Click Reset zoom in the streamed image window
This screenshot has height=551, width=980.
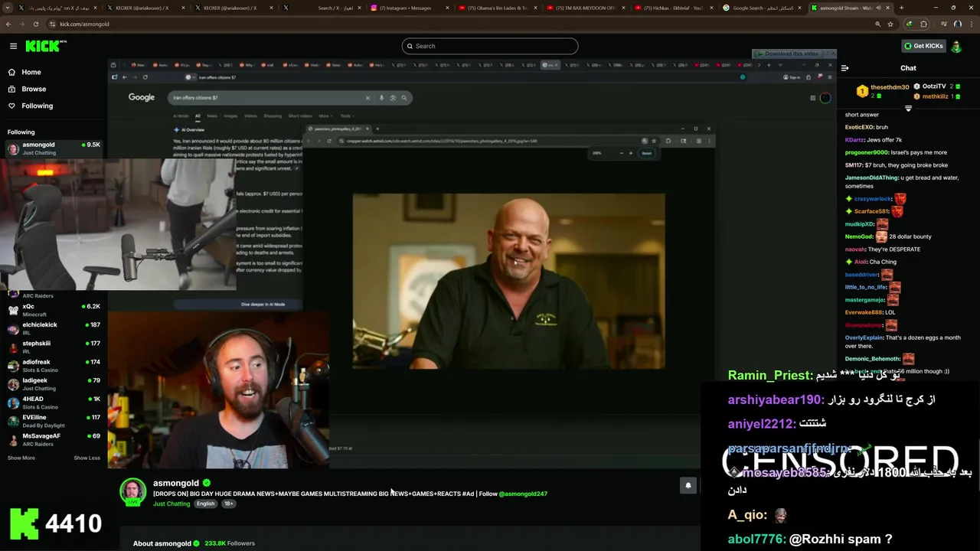click(647, 153)
